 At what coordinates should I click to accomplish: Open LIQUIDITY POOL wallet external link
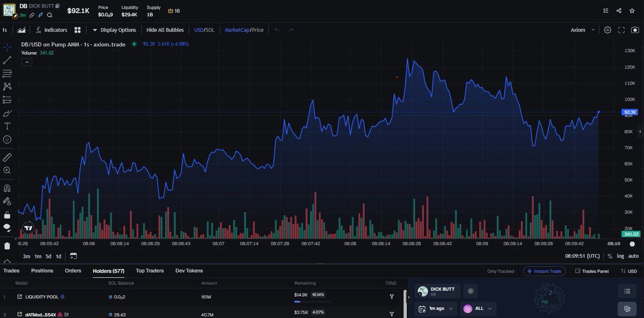pyautogui.click(x=20, y=297)
